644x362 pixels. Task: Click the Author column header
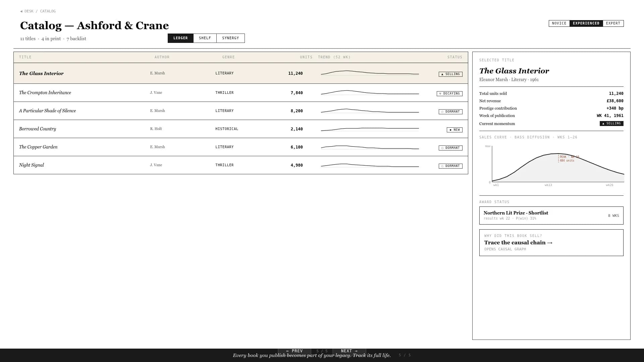tap(162, 57)
